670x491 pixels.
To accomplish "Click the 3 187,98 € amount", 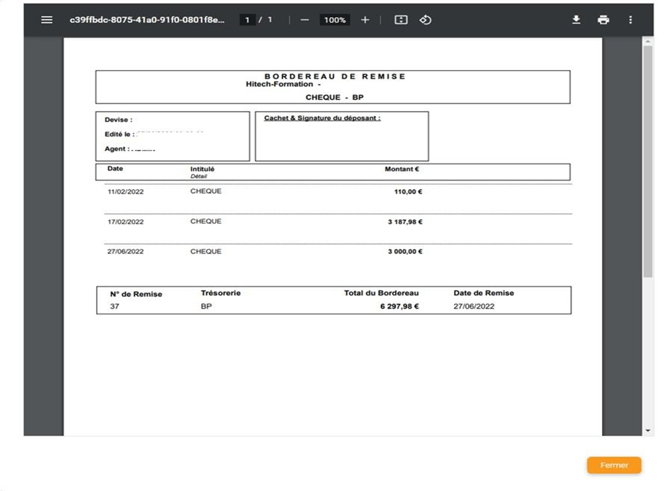I will (x=405, y=222).
